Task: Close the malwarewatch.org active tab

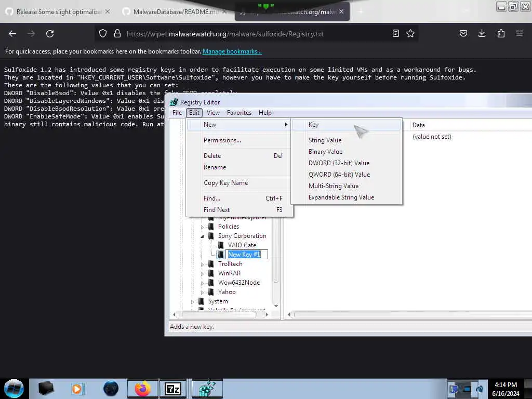Action: click(x=341, y=11)
